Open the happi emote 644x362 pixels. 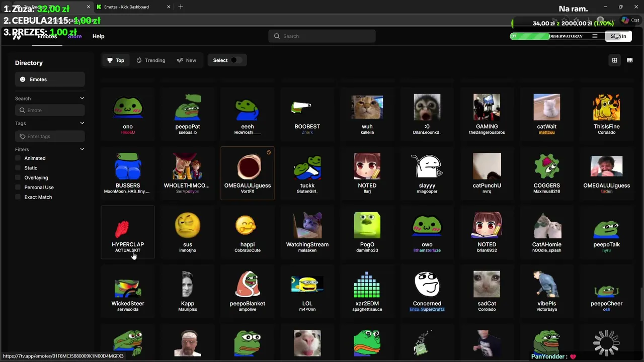[x=248, y=232]
